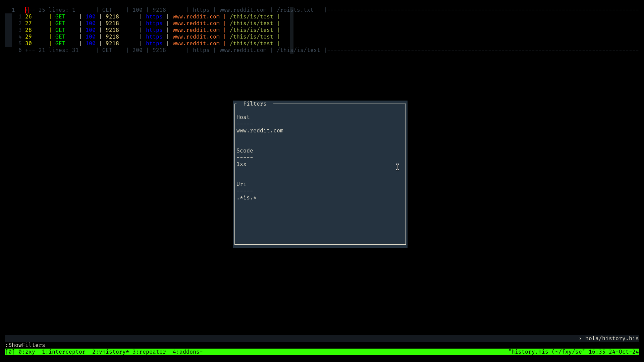Switch to the 3:repeater tmux window

point(149,352)
